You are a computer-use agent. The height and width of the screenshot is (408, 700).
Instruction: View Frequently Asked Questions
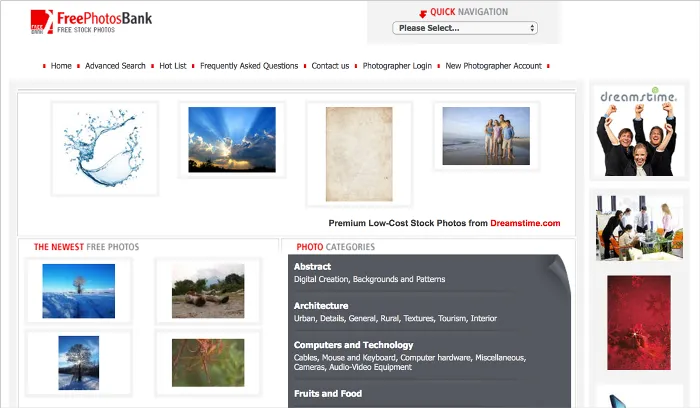click(x=249, y=66)
